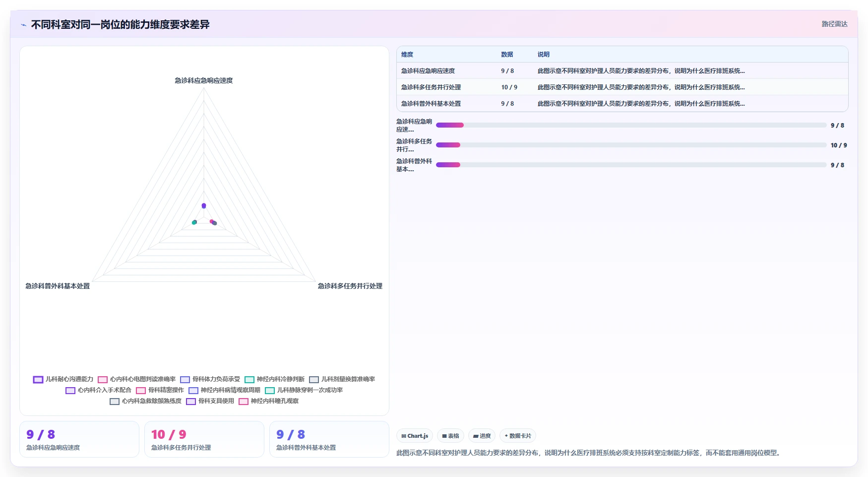Toggle the 儿科耐心沟通能力 legend item

tap(63, 379)
